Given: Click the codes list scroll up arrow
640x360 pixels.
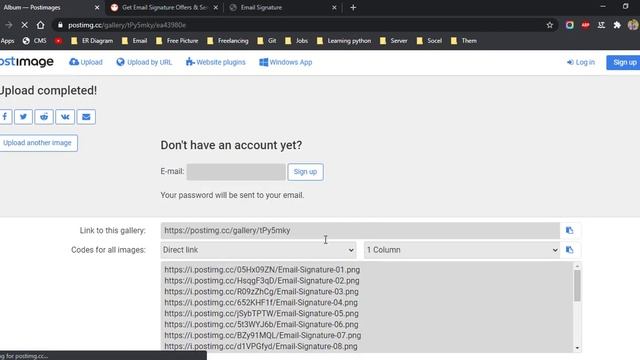Looking at the screenshot, I should click(577, 266).
